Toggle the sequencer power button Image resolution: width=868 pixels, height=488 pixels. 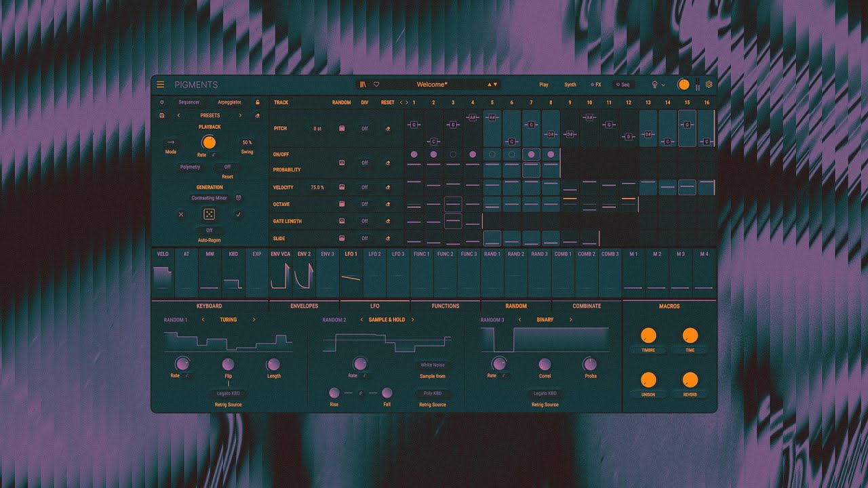(162, 102)
